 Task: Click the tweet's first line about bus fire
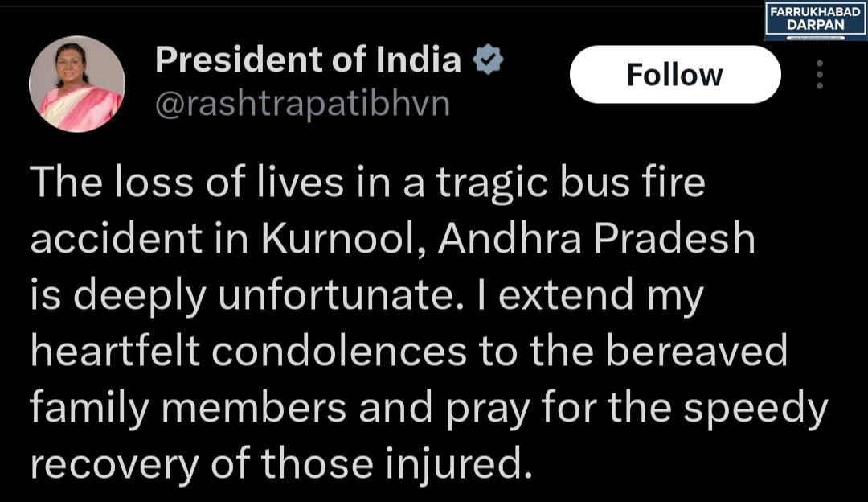[x=368, y=184]
